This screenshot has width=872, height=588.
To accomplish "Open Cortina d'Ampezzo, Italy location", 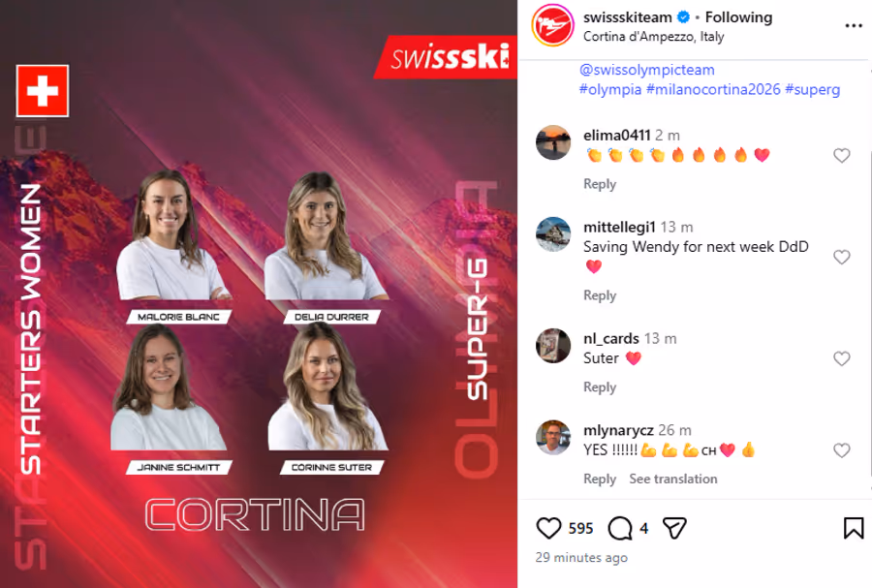I will [x=653, y=37].
